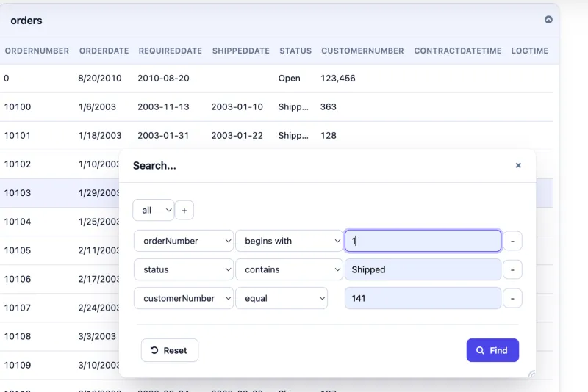
Task: Select order 10104 cell
Action: 18,222
